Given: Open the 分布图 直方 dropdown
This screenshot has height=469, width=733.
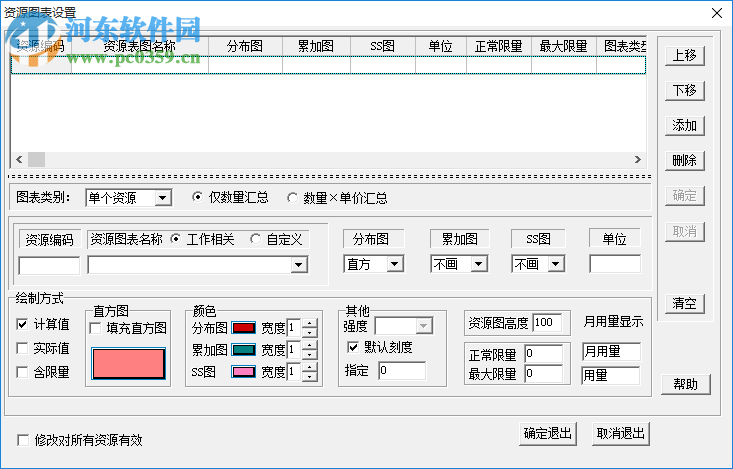Looking at the screenshot, I should [x=395, y=264].
